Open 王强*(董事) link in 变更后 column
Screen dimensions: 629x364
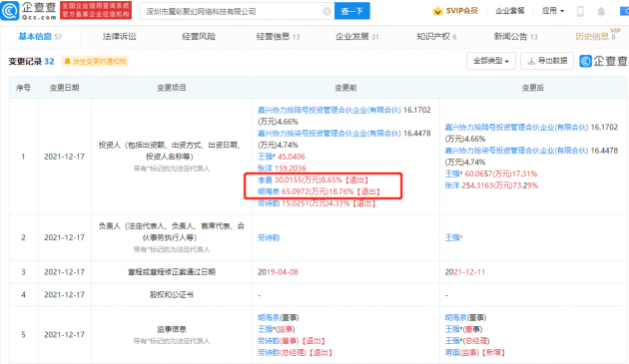[463, 329]
